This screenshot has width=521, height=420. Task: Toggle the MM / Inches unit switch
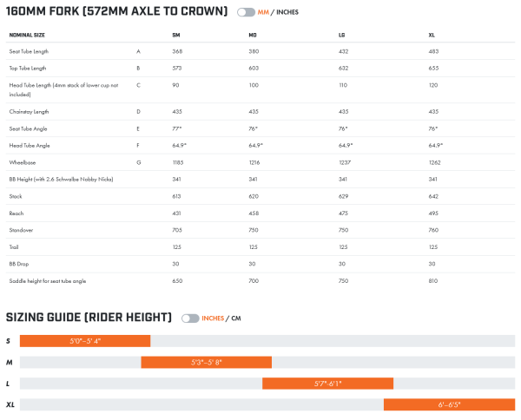pos(246,12)
